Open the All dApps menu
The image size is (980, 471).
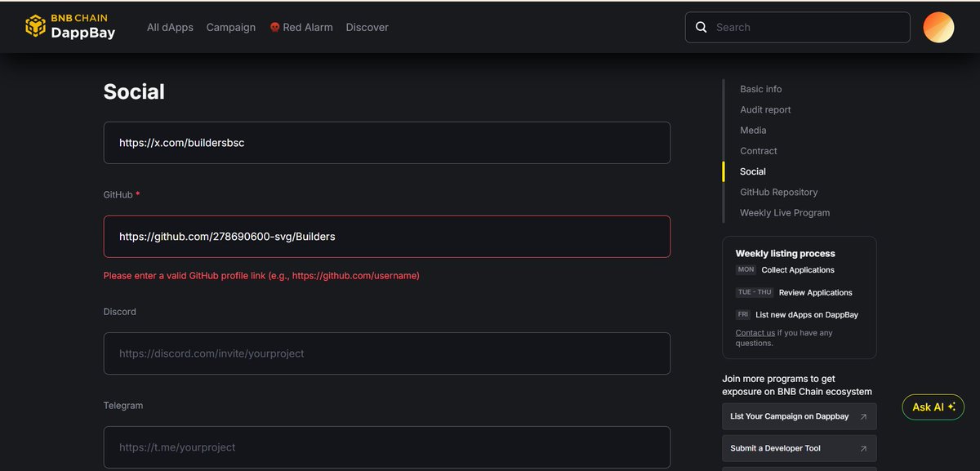[170, 27]
